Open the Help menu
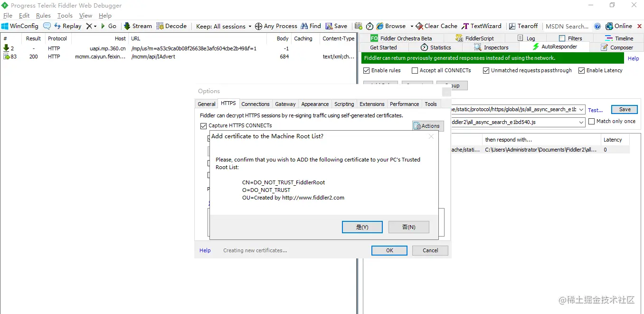 click(105, 16)
